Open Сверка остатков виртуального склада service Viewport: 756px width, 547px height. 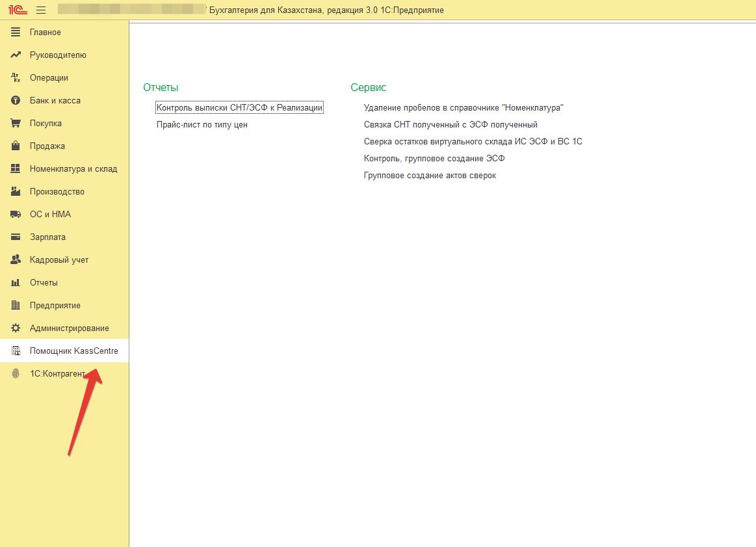[473, 142]
